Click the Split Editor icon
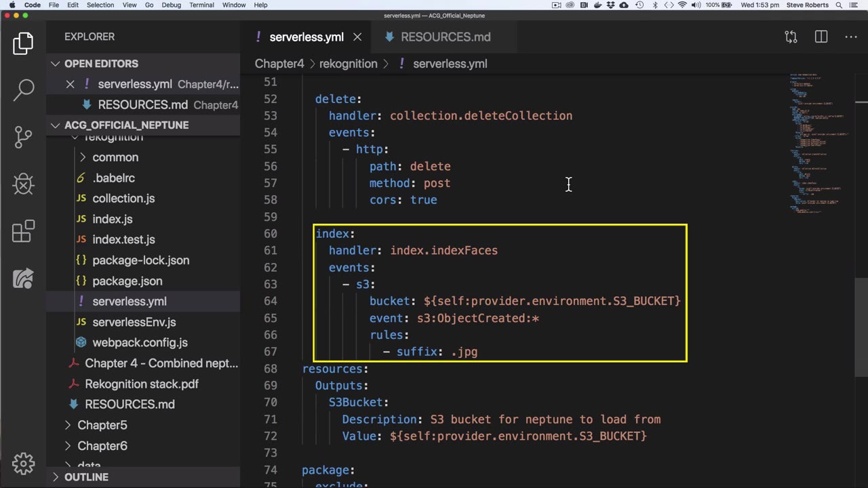Image resolution: width=868 pixels, height=488 pixels. tap(821, 37)
